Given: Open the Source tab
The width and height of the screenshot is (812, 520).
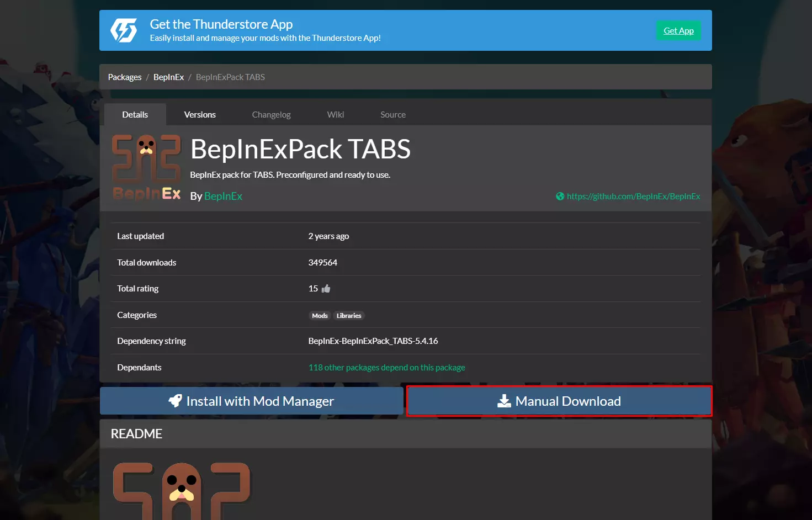Looking at the screenshot, I should click(393, 115).
